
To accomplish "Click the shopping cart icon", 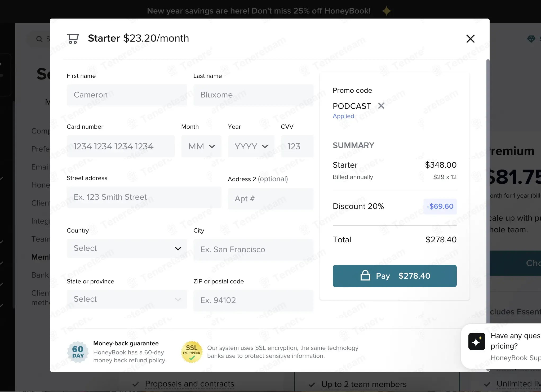I will 73,39.
